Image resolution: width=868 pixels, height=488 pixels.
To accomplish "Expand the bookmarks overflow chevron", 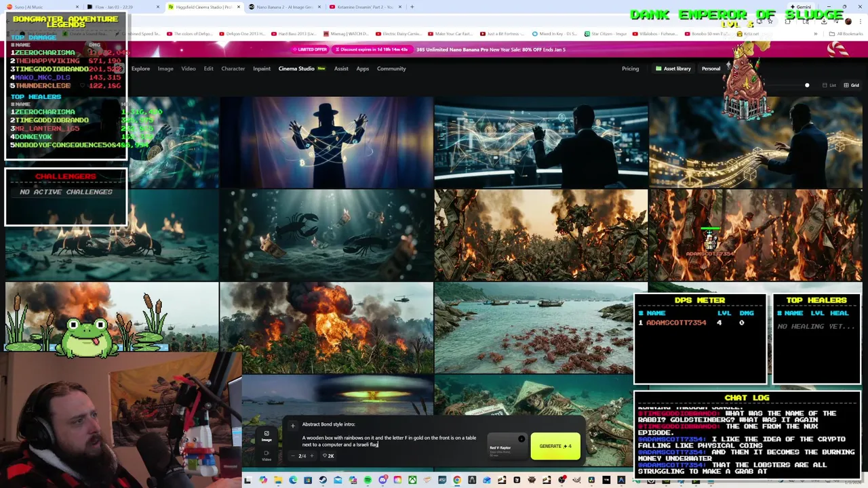I will pos(816,34).
